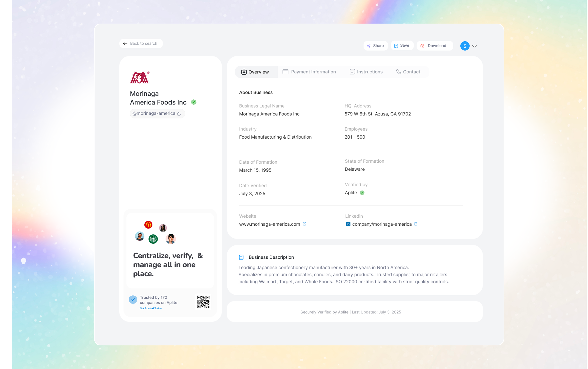This screenshot has width=588, height=369.
Task: Select the Business Legal Name value
Action: [269, 114]
